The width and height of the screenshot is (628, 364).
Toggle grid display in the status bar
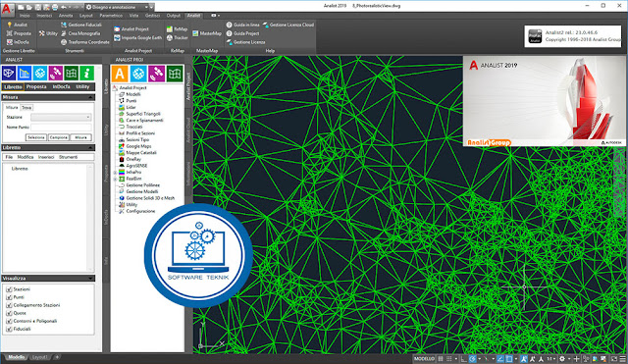pos(441,359)
